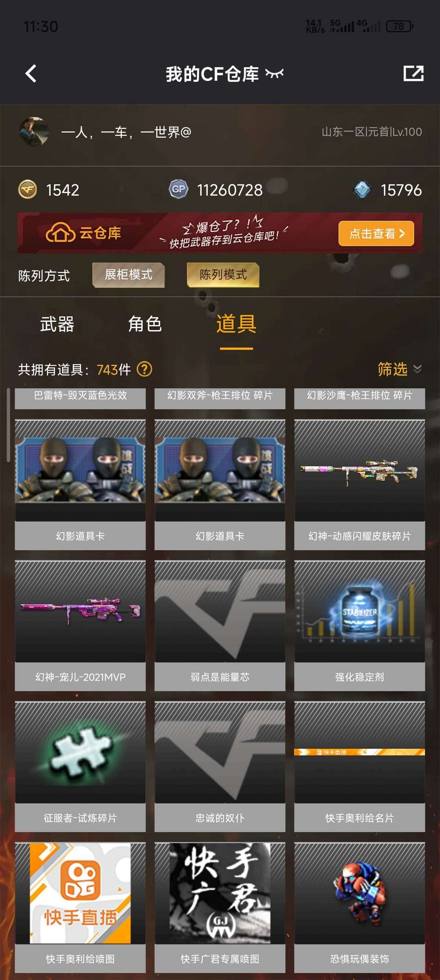The image size is (440, 980).
Task: Open the 强化稳定剂 item thumbnail
Action: [x=359, y=611]
